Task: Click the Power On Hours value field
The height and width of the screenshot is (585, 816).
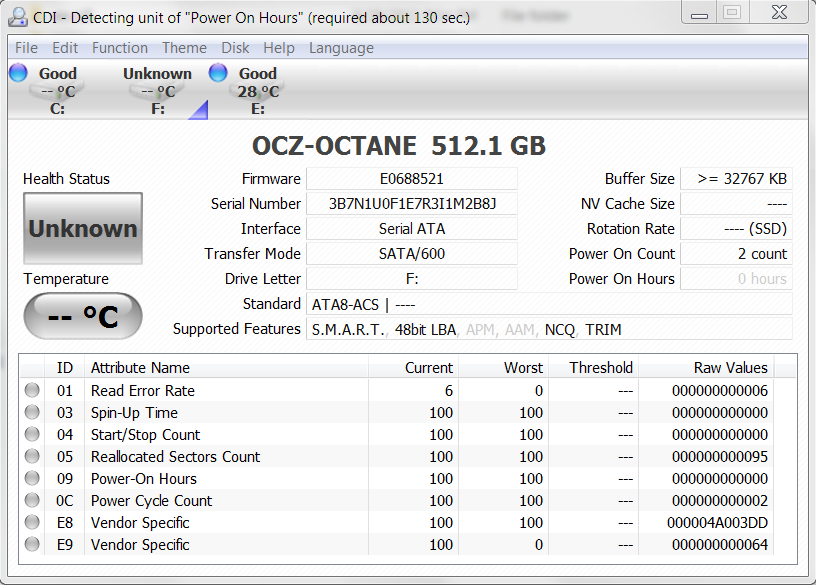Action: click(x=736, y=279)
